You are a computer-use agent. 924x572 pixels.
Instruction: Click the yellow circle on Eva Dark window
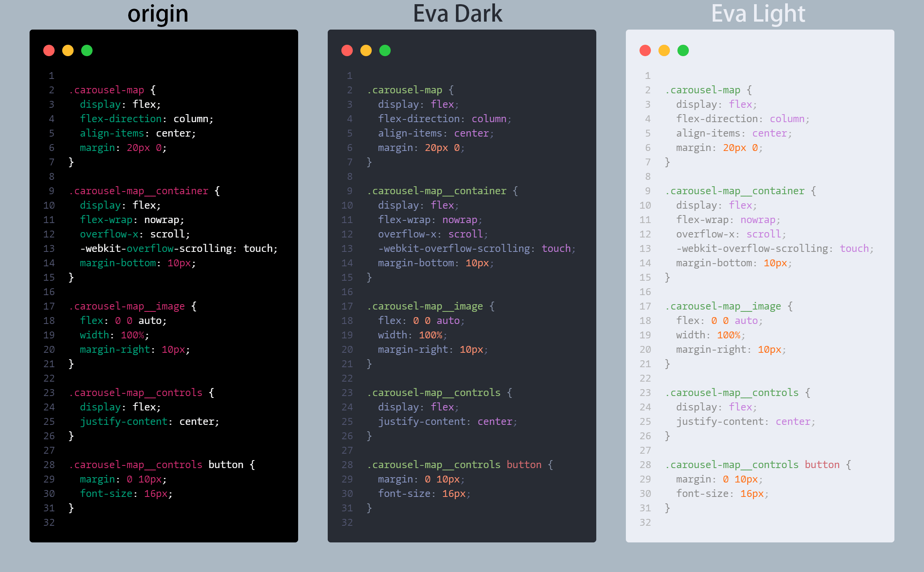tap(366, 50)
